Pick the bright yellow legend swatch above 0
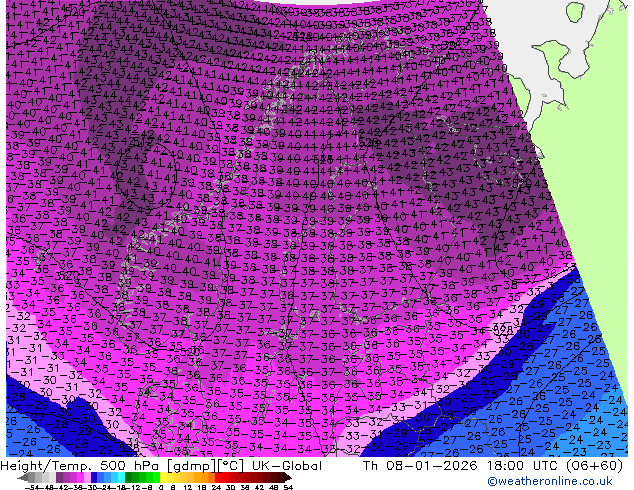The image size is (634, 490). click(163, 478)
